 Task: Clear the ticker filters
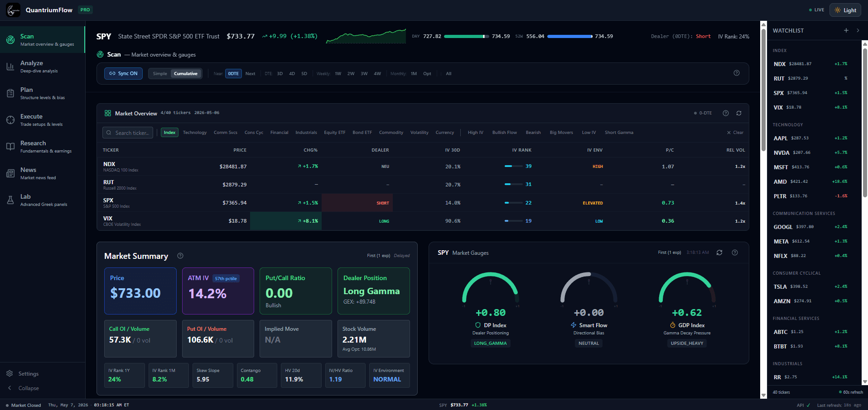coord(735,133)
